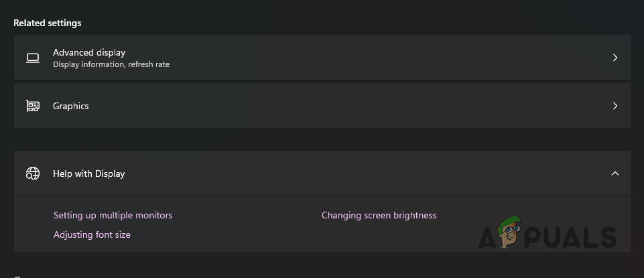The image size is (644, 278).
Task: Select the Graphics settings label
Action: point(71,106)
